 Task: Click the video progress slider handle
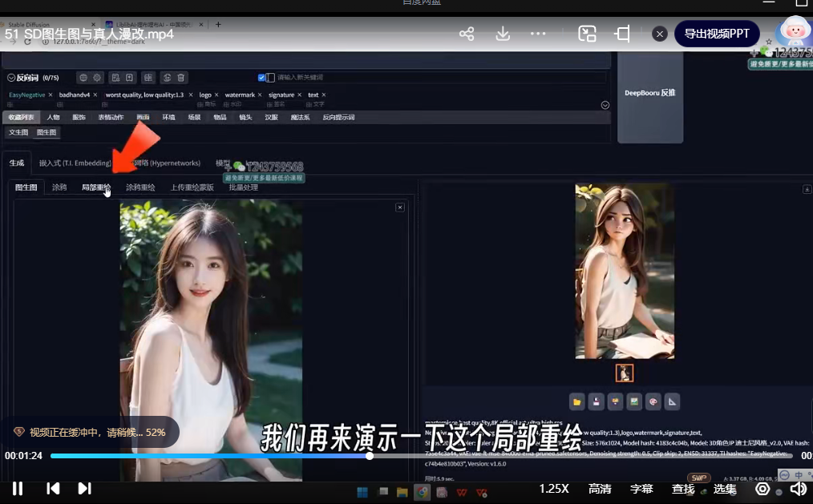tap(369, 456)
